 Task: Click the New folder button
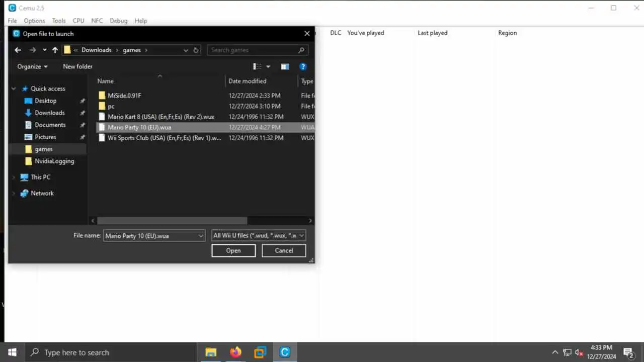tap(77, 66)
